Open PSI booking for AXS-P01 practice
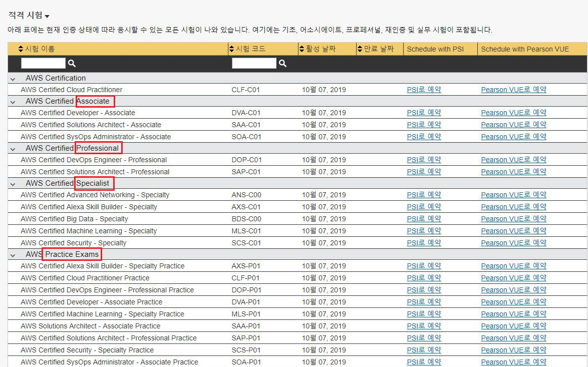This screenshot has width=588, height=367. point(424,266)
